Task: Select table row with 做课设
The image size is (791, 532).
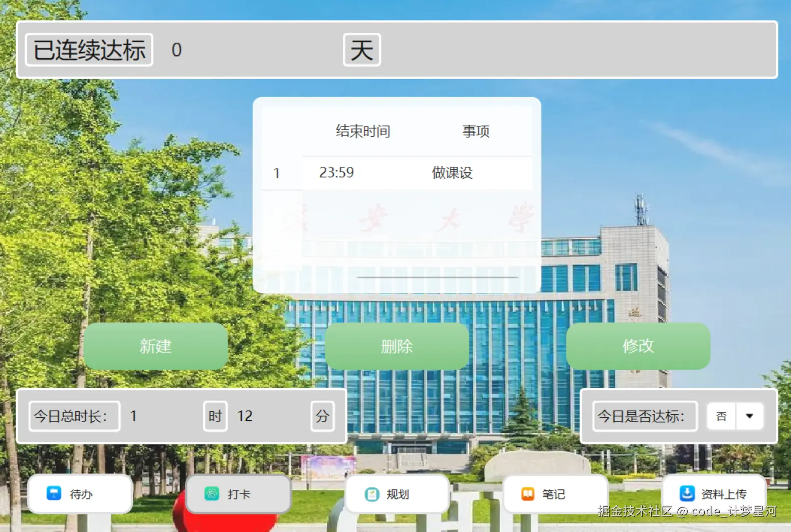Action: pos(397,173)
